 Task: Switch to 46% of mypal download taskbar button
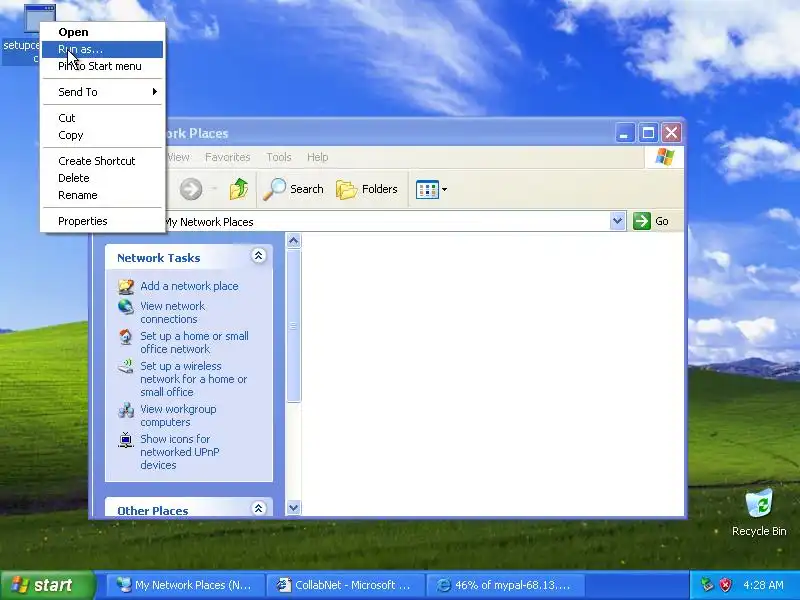[505, 585]
